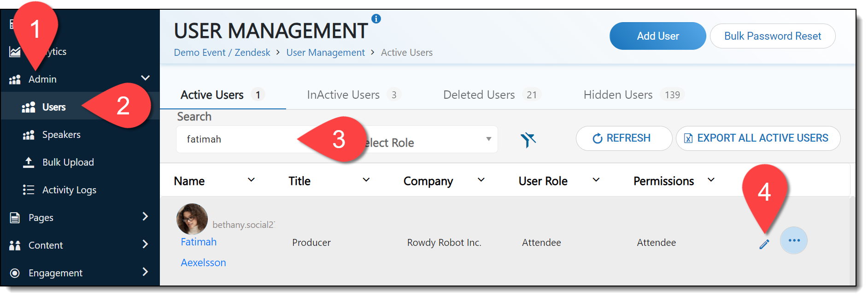Click Fatimah's profile photo thumbnail

[x=192, y=219]
